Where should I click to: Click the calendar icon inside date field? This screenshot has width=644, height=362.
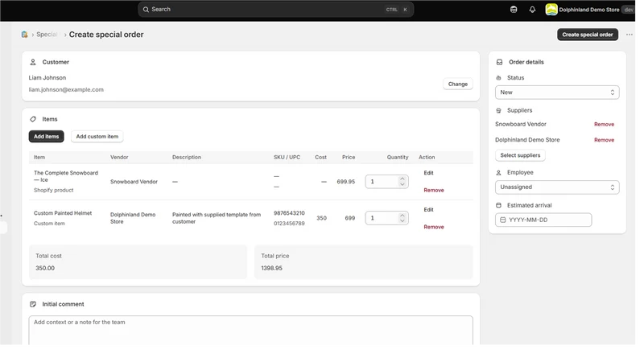pyautogui.click(x=502, y=220)
